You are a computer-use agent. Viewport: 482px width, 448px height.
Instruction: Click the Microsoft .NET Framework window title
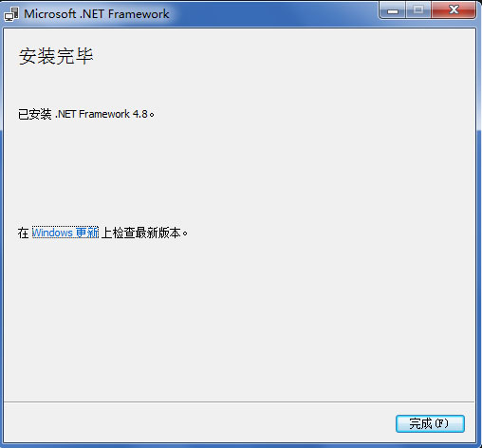97,14
